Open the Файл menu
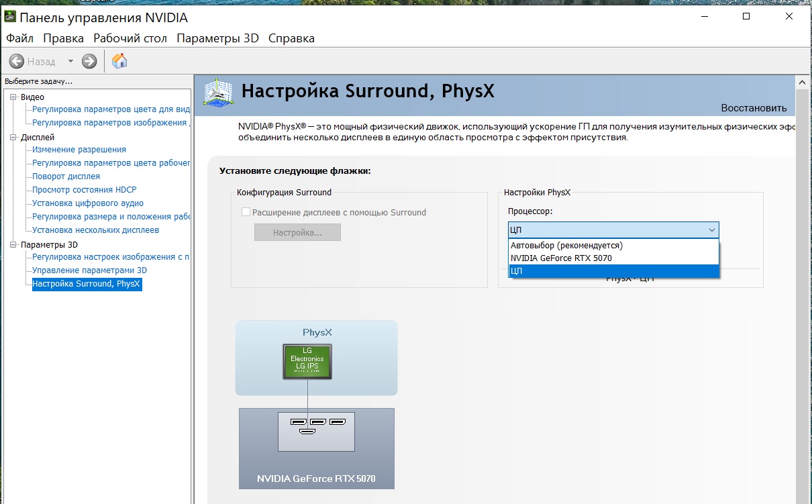This screenshot has height=504, width=812. pyautogui.click(x=19, y=38)
